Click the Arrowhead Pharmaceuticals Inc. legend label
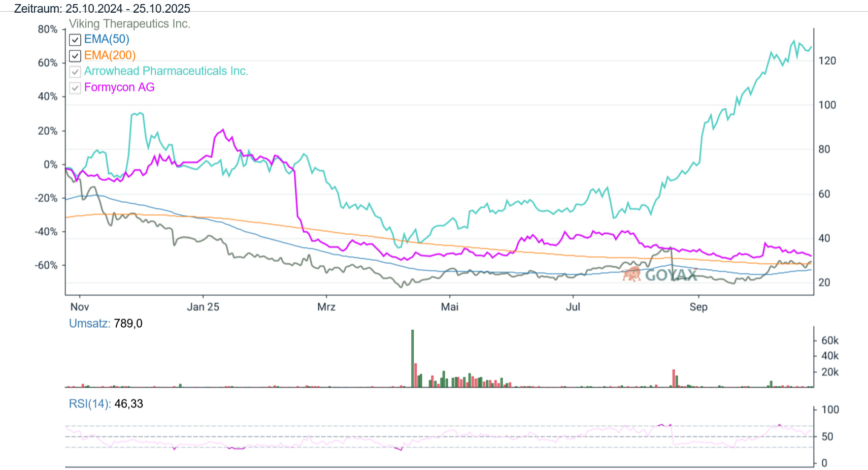868x470 pixels. pos(166,71)
